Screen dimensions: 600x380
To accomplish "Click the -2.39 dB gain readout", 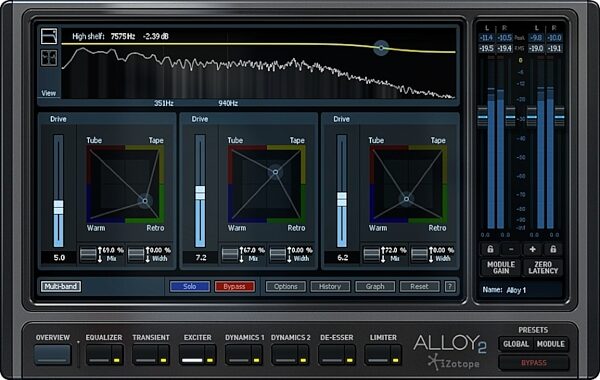I will (156, 36).
